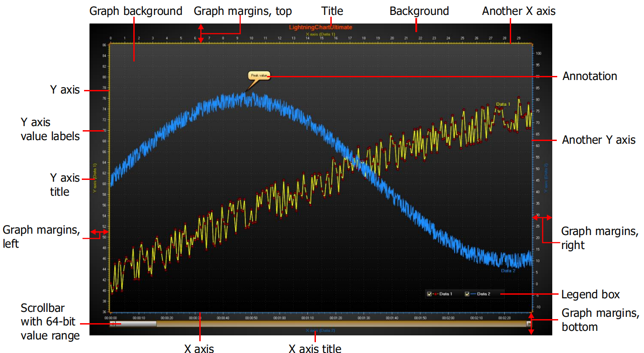The image size is (644, 353).
Task: Click 'Data 1' text in legend box
Action: point(446,294)
